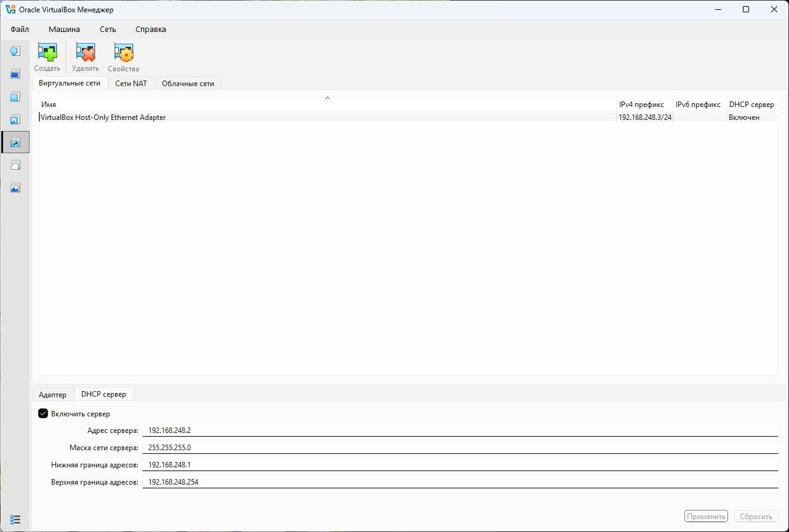Click the Имя column sort arrow

(x=327, y=98)
